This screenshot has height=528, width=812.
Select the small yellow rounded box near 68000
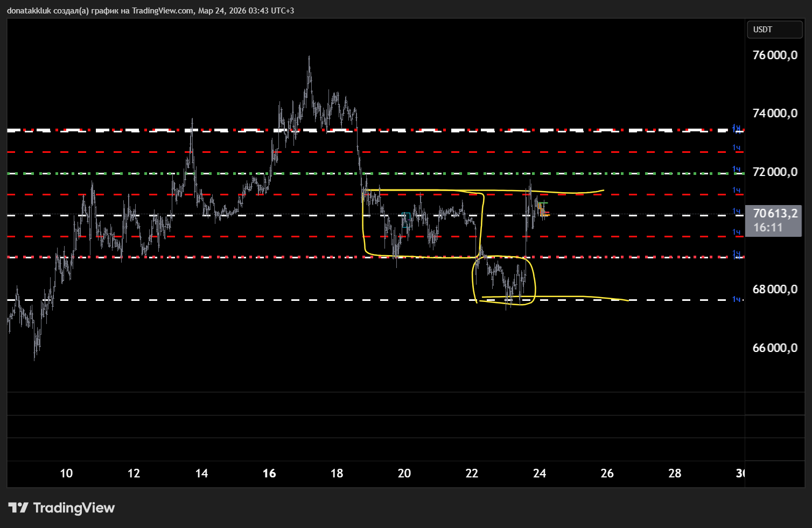[x=534, y=280]
